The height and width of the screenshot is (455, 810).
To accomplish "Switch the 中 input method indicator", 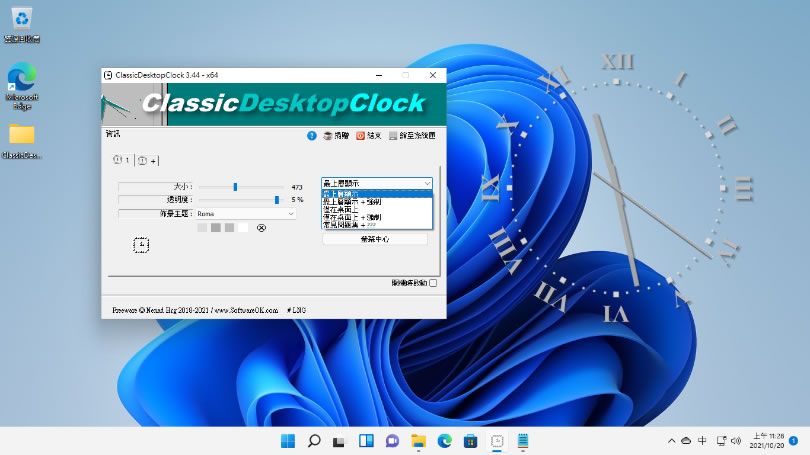I will 703,441.
